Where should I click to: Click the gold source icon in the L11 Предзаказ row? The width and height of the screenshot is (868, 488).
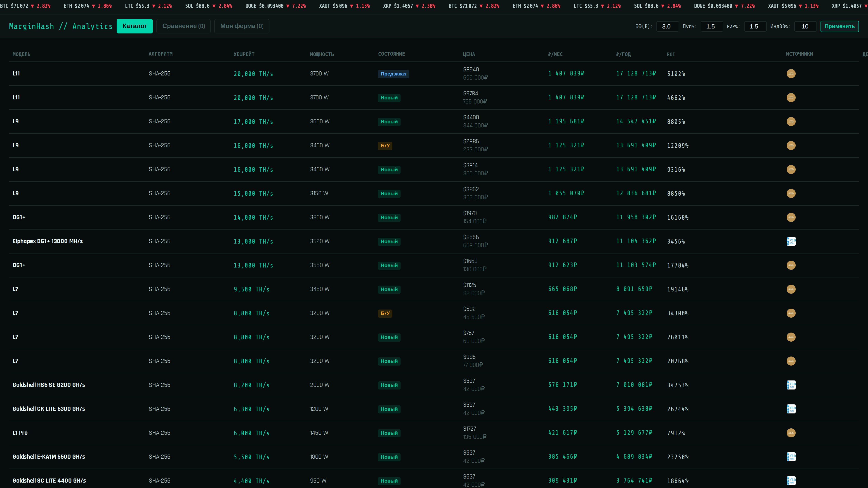(791, 73)
